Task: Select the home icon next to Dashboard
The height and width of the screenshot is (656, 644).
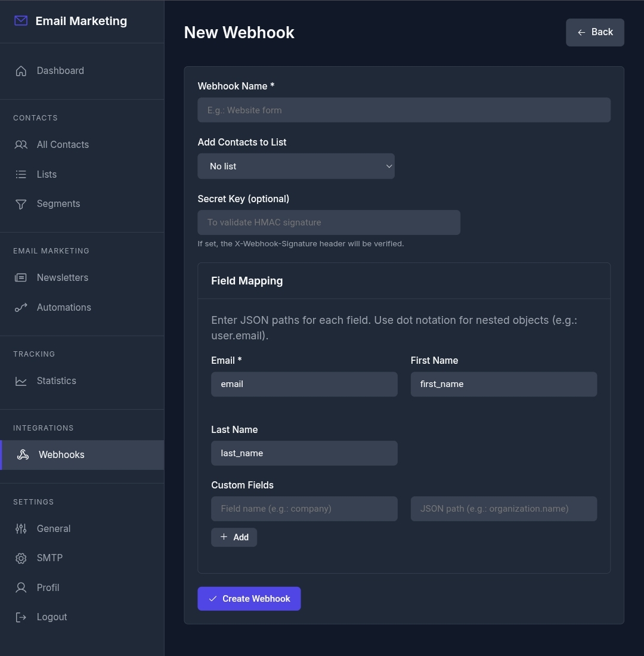Action: point(21,70)
